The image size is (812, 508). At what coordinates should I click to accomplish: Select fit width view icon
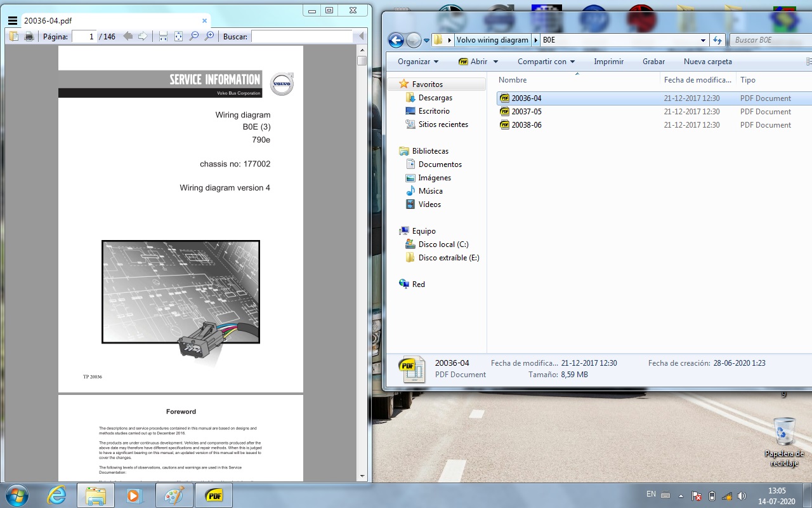pyautogui.click(x=163, y=37)
